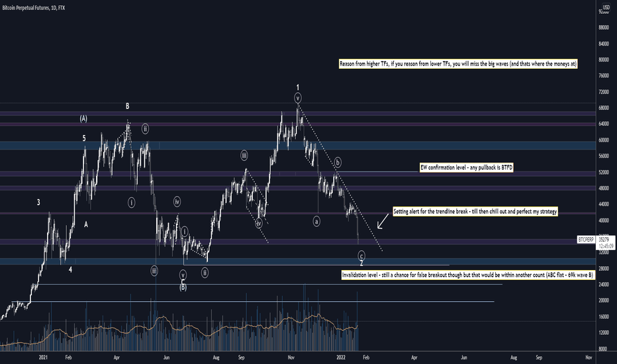Screen dimensions: 617x364
Task: Select wave label 1 at the November peak
Action: point(298,87)
